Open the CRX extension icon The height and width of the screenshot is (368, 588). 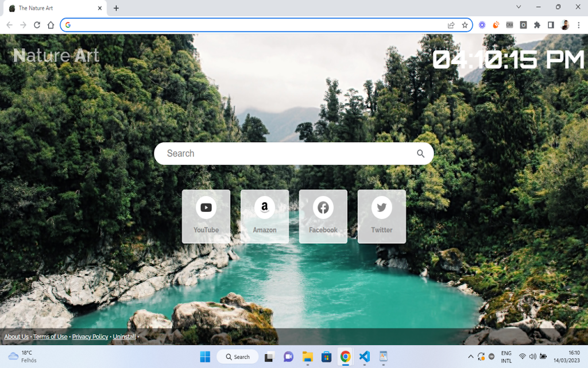tap(509, 25)
